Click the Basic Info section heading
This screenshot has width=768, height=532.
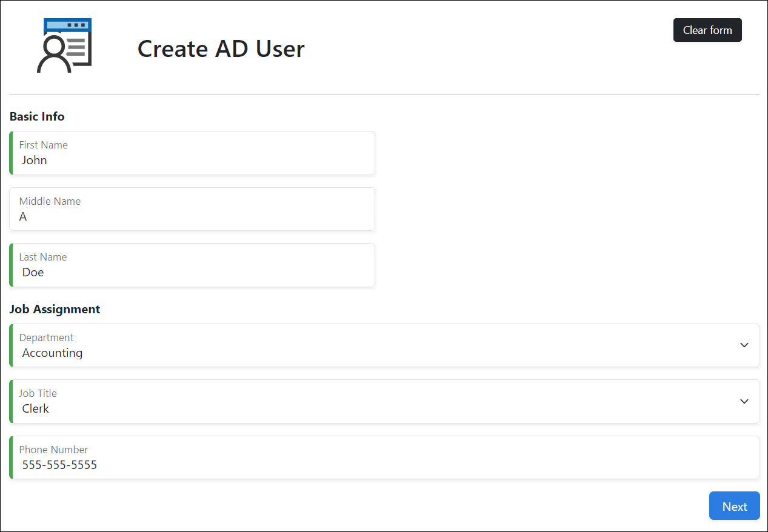tap(37, 116)
